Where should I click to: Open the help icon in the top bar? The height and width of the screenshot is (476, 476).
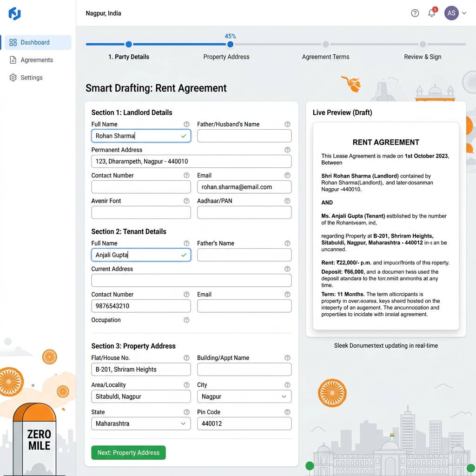point(415,13)
